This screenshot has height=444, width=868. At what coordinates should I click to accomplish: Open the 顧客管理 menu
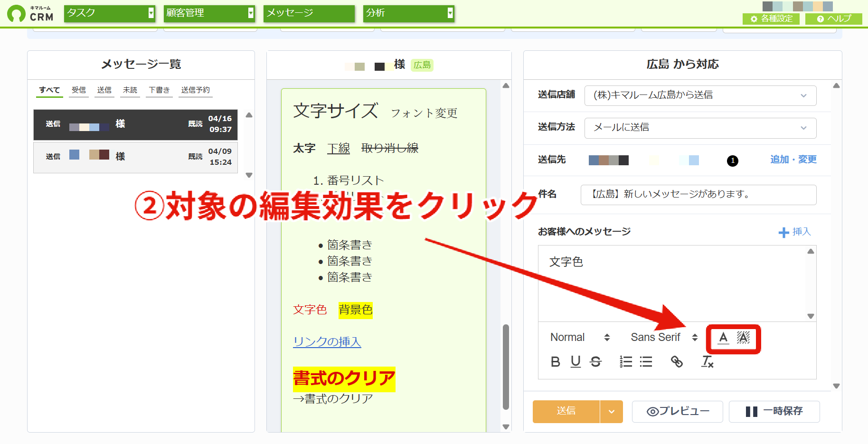(x=209, y=13)
